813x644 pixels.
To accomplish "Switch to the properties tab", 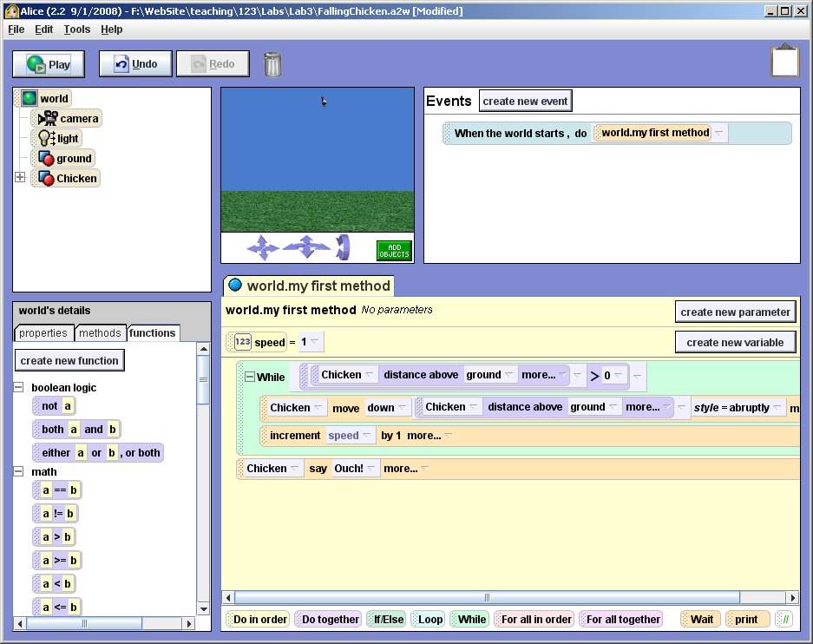I will [x=43, y=333].
